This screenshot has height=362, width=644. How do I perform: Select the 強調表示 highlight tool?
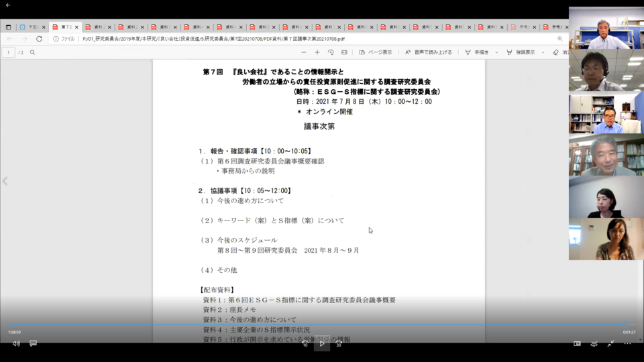pyautogui.click(x=521, y=52)
